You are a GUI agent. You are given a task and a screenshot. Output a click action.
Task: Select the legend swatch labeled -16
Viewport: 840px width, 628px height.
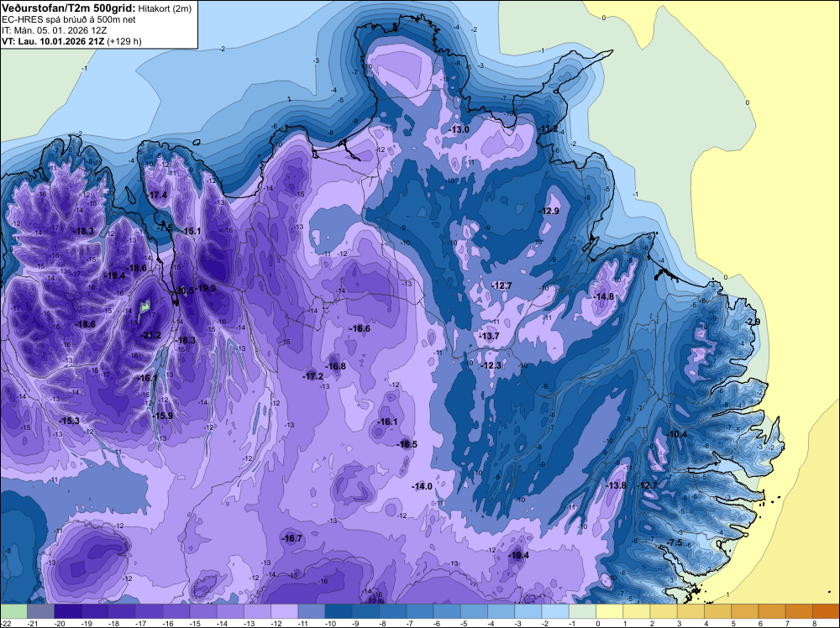click(176, 611)
